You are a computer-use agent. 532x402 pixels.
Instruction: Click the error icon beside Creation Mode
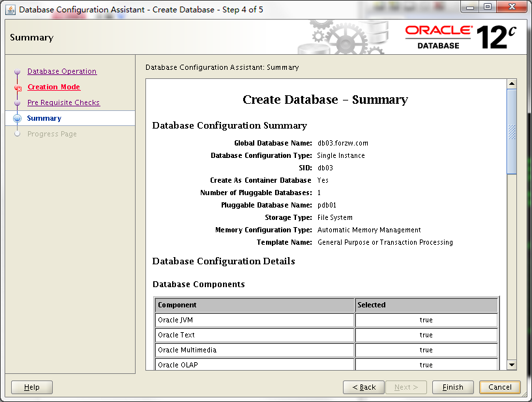click(x=18, y=87)
